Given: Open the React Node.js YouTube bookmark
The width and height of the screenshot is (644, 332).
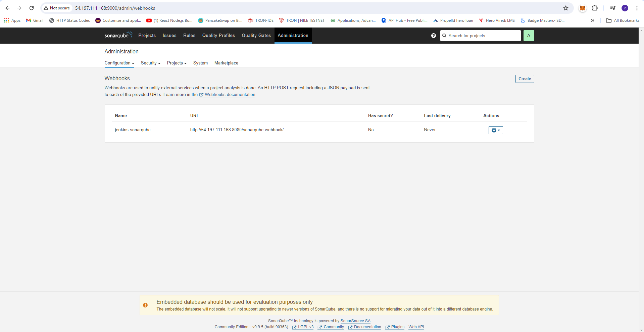Looking at the screenshot, I should point(169,20).
